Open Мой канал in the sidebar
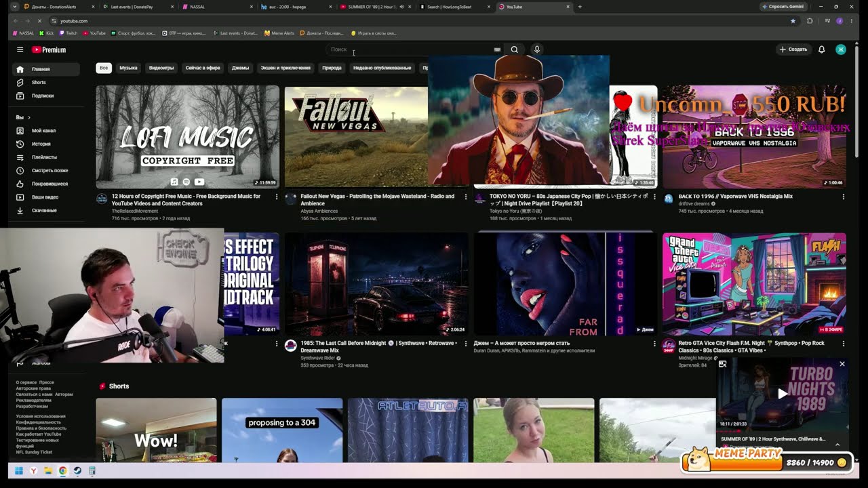The width and height of the screenshot is (868, 488). (x=46, y=131)
